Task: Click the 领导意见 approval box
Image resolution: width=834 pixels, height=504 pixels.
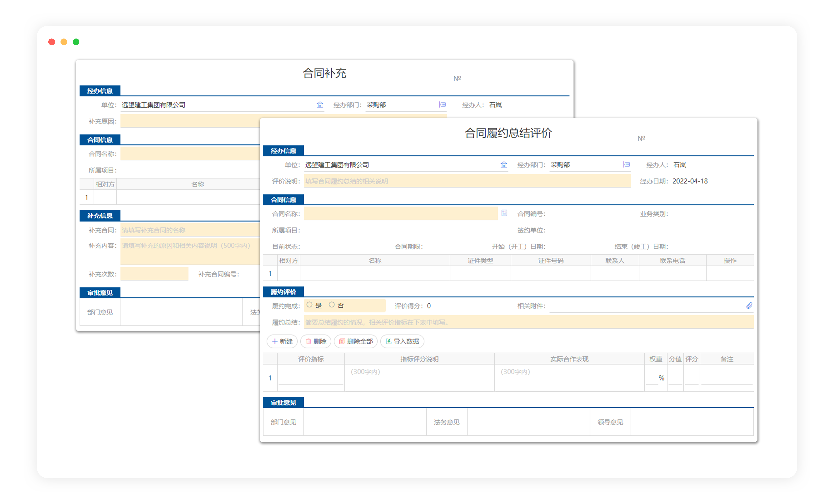Action: click(692, 422)
